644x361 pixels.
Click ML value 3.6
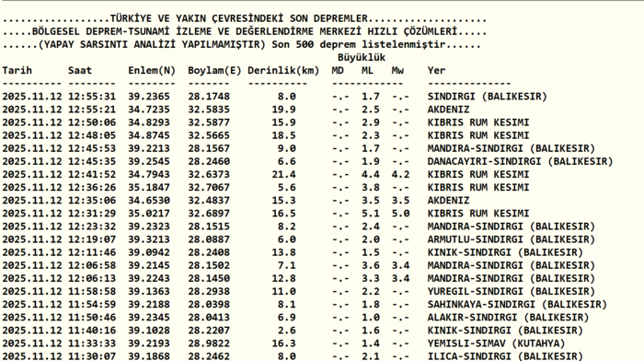(371, 265)
